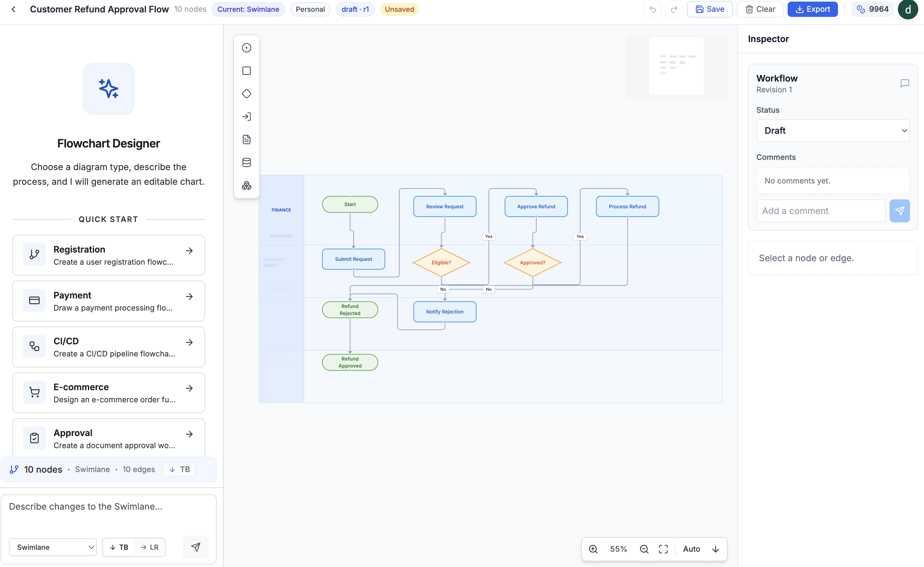Image resolution: width=924 pixels, height=567 pixels.
Task: Click the Registration card arrow
Action: coord(189,250)
